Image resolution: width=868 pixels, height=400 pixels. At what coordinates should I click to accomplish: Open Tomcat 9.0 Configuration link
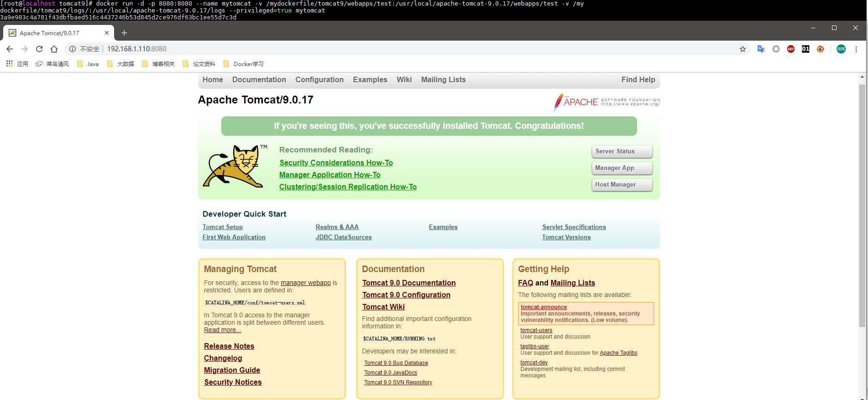pos(406,295)
